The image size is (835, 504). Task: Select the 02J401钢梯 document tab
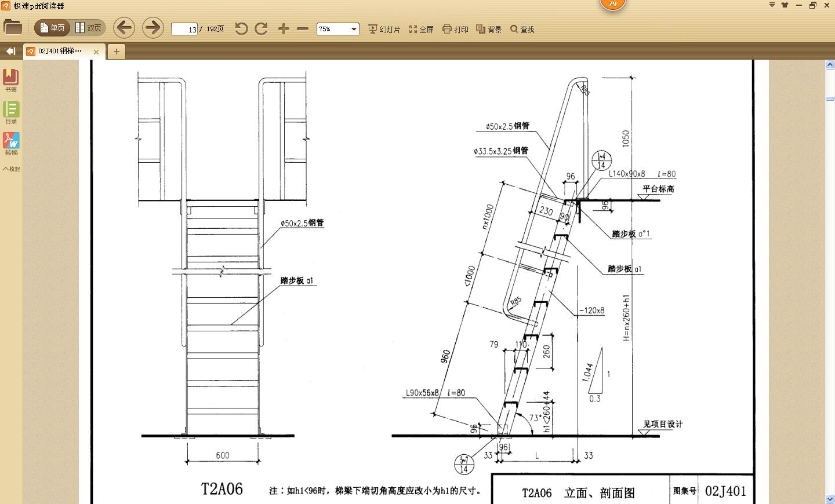(60, 51)
